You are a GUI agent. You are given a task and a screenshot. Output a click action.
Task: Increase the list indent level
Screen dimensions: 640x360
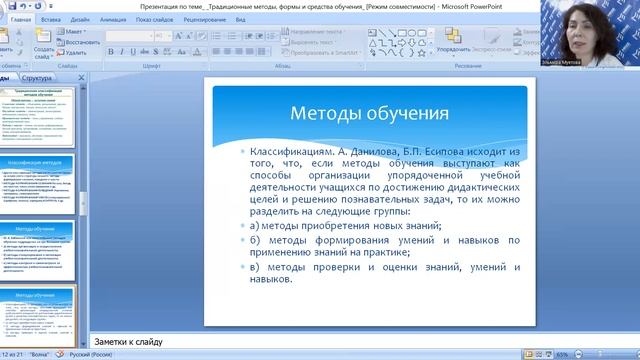pos(259,36)
